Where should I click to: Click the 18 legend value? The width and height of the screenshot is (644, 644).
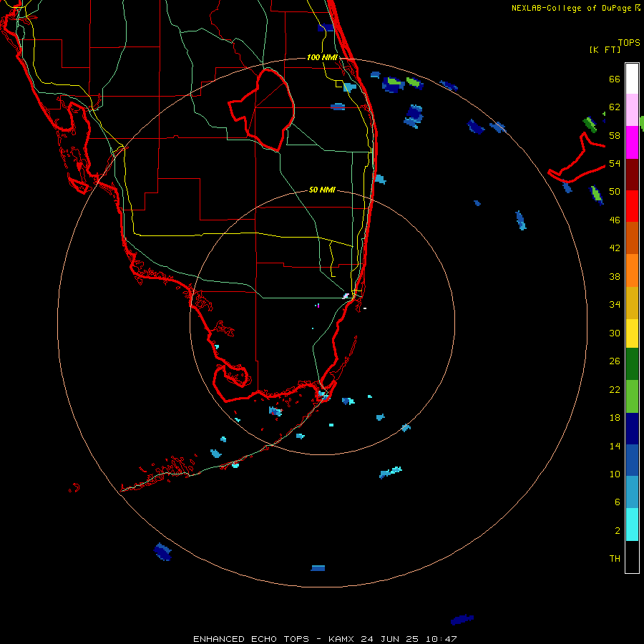[615, 418]
